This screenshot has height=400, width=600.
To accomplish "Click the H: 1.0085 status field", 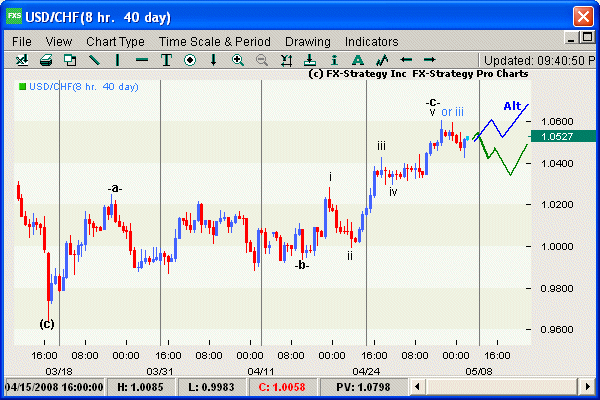I will (x=140, y=387).
